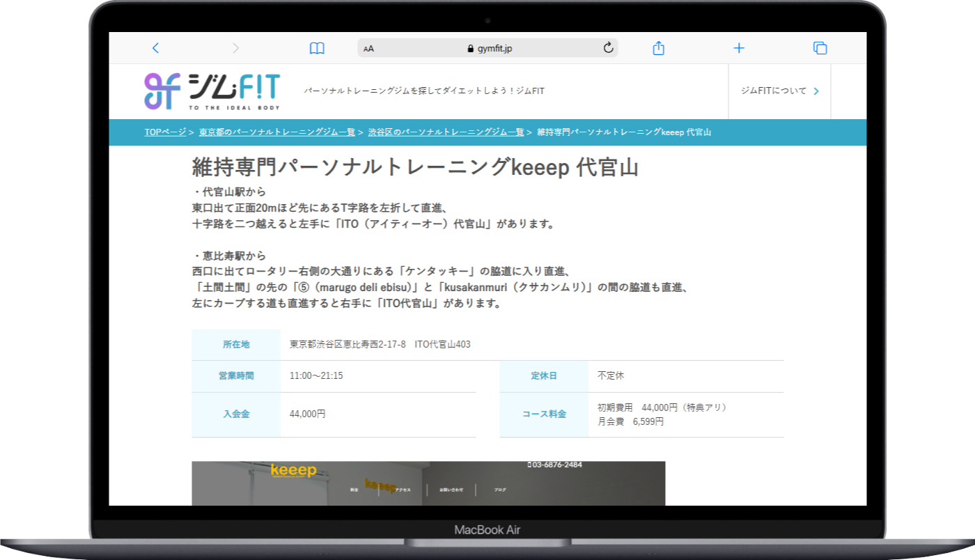
Task: Open 東京都のパーソナルトレーニングジム一覧 breadcrumb
Action: (x=277, y=132)
